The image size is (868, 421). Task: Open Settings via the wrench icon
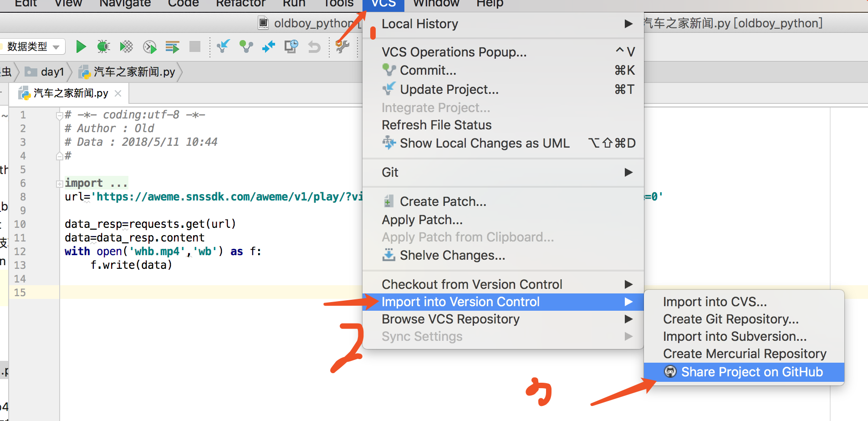(342, 46)
